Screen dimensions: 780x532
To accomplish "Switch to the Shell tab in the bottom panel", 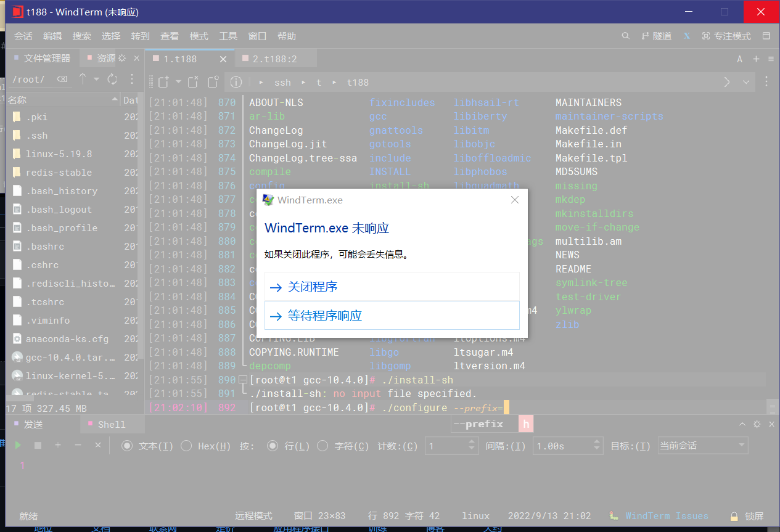I will [112, 424].
